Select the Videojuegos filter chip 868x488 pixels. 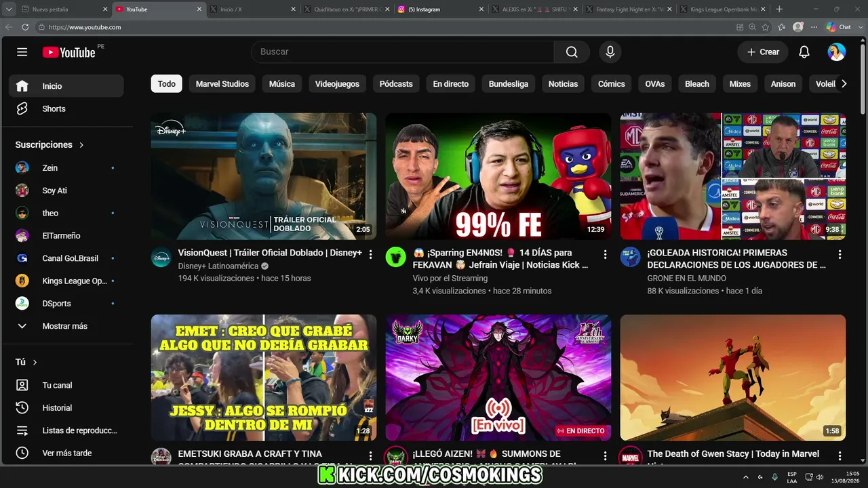click(337, 84)
